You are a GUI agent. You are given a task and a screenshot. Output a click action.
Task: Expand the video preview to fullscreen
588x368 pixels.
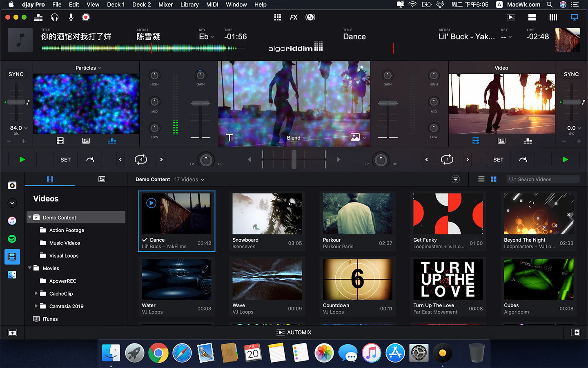(360, 69)
